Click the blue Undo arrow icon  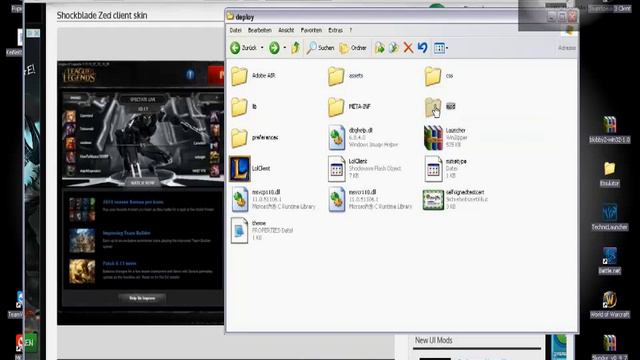click(422, 48)
